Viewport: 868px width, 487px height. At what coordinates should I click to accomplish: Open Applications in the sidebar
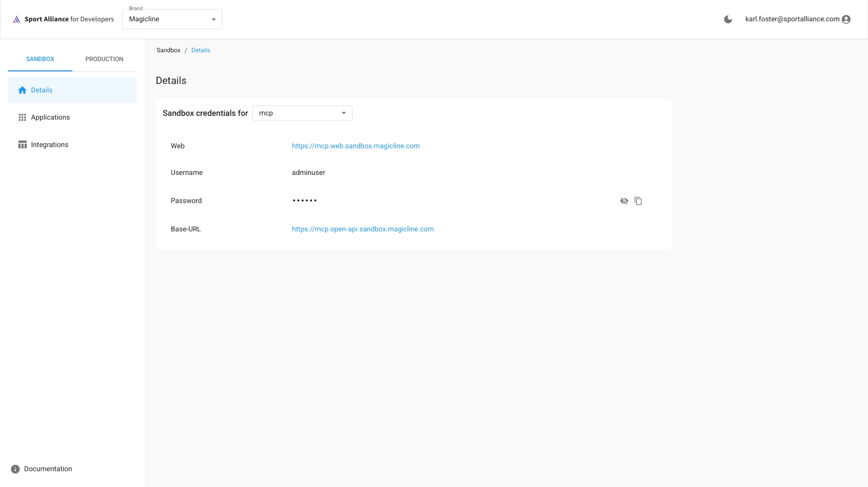pyautogui.click(x=72, y=118)
